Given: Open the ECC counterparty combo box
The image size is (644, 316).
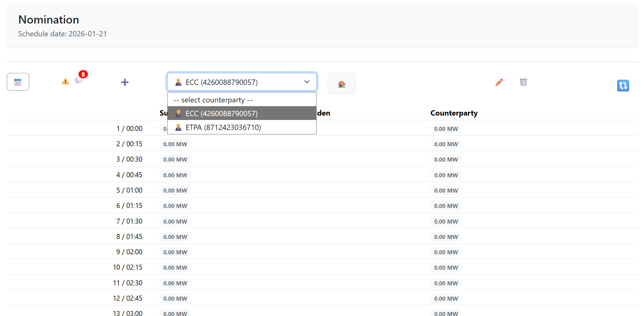Looking at the screenshot, I should click(242, 82).
